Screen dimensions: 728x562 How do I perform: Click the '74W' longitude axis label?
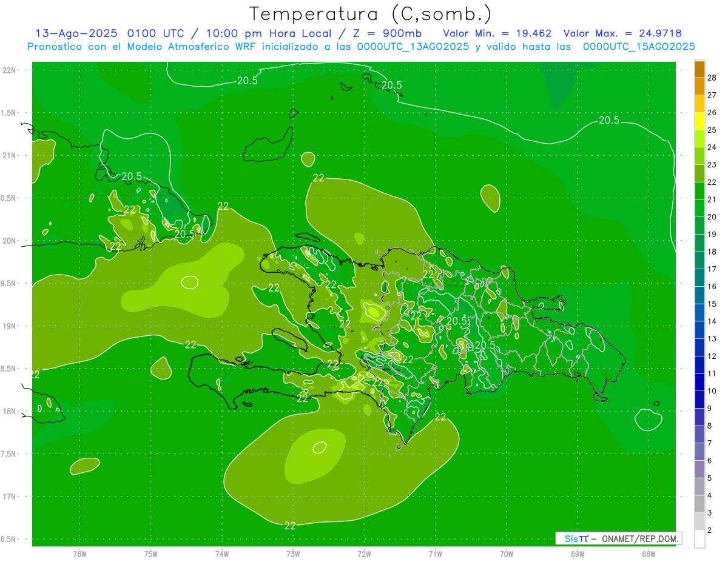(x=222, y=554)
